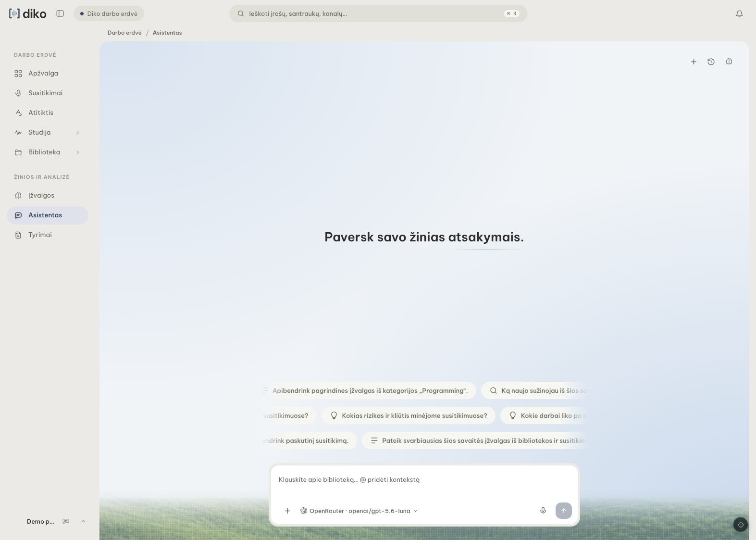The width and height of the screenshot is (756, 540).
Task: Open Susitikimai in sidebar
Action: (x=48, y=93)
